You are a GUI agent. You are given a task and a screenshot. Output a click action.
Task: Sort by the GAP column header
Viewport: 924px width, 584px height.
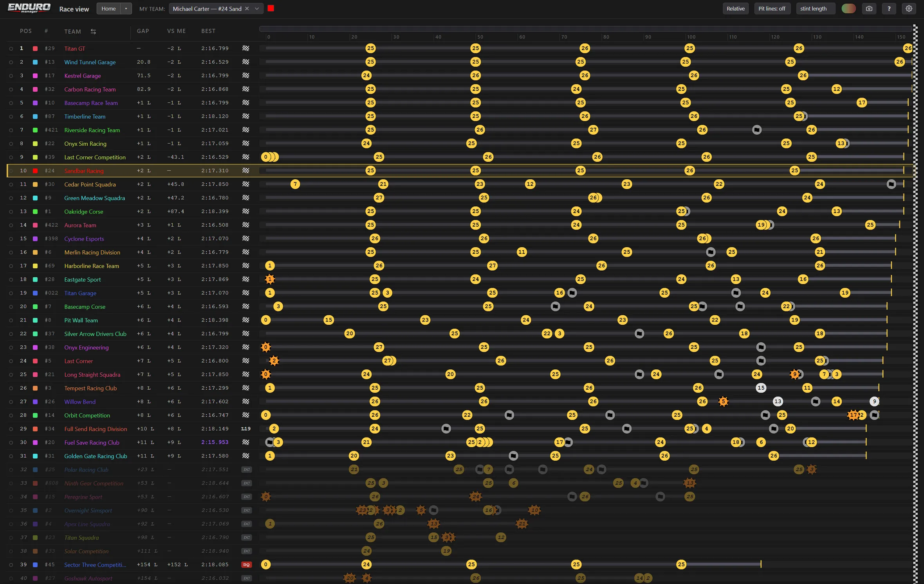(143, 31)
